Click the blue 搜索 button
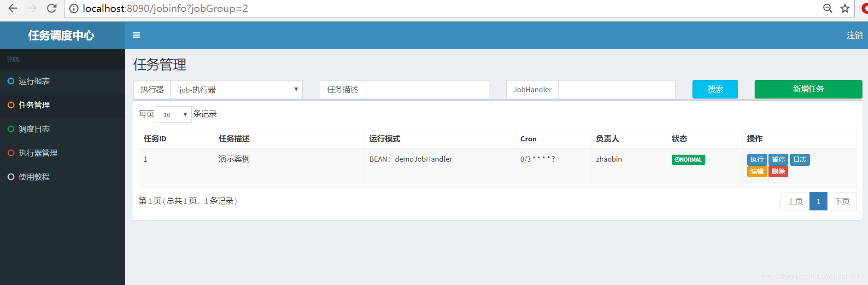This screenshot has height=285, width=868. click(715, 89)
